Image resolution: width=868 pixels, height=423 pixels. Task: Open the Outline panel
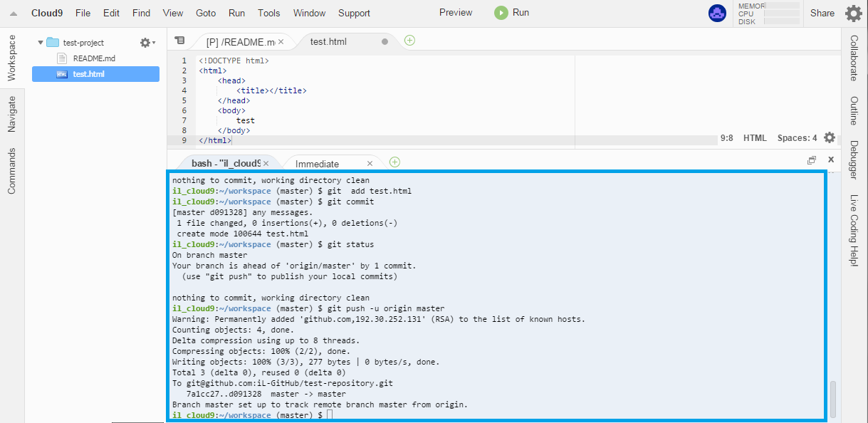(854, 110)
